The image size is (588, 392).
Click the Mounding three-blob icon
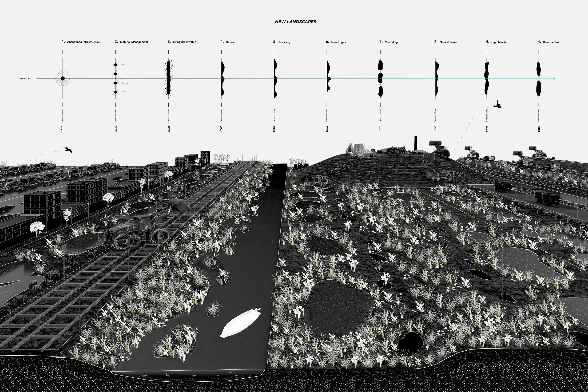[x=381, y=78]
